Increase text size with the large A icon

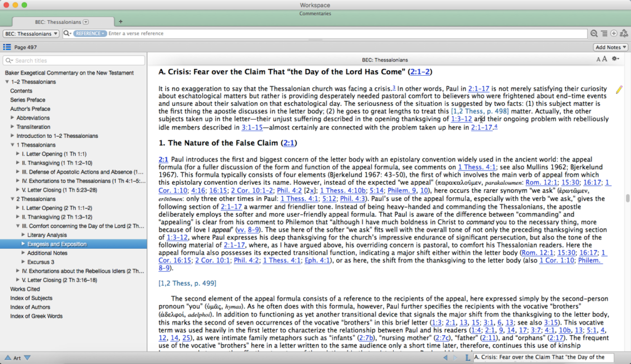pos(605,58)
